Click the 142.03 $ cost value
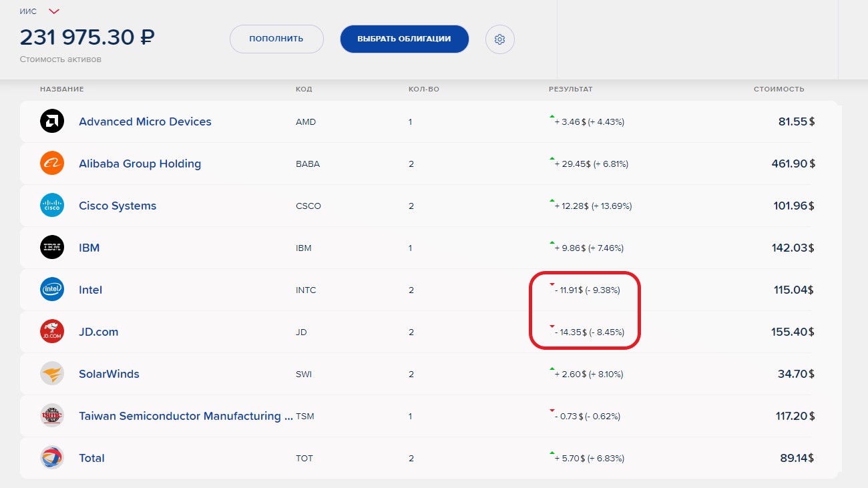 pyautogui.click(x=793, y=248)
